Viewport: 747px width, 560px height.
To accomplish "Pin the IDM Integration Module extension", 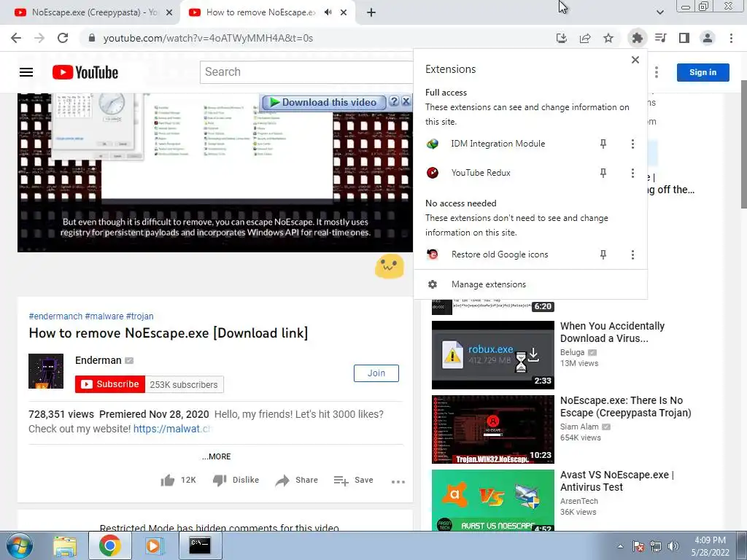I will [603, 144].
